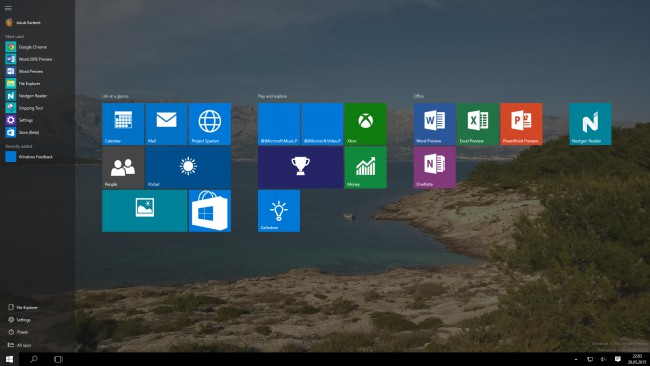Open Task View from the taskbar

58,359
